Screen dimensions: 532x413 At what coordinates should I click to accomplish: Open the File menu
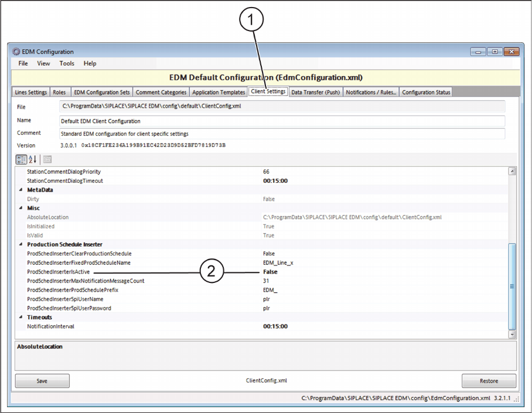tap(23, 63)
